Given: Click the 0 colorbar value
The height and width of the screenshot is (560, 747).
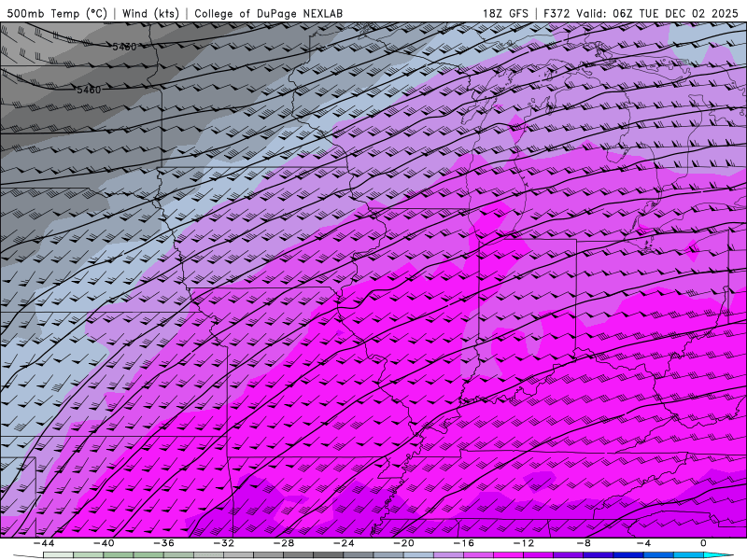Looking at the screenshot, I should pos(704,543).
